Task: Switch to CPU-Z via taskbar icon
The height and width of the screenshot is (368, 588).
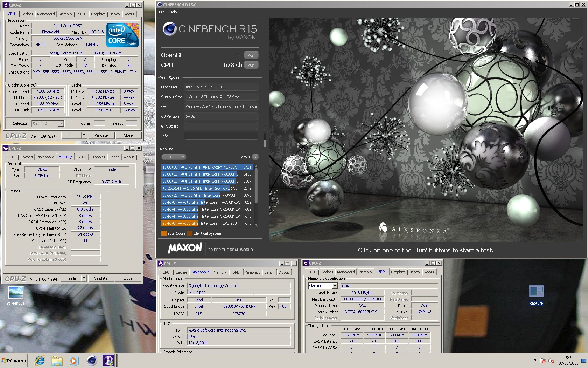Action: click(108, 360)
